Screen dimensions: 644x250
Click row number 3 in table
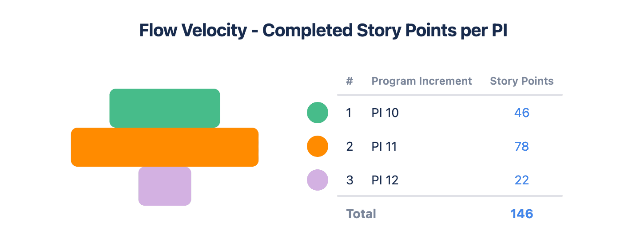(350, 180)
